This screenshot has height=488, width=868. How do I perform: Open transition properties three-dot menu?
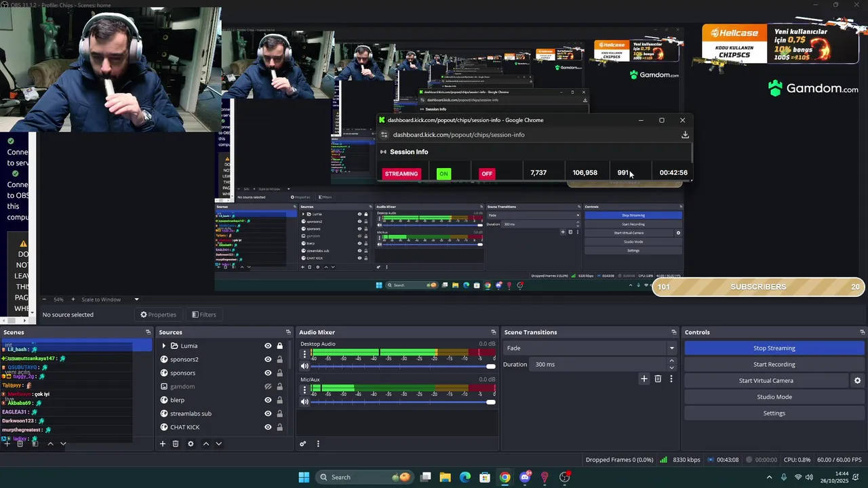(x=671, y=379)
